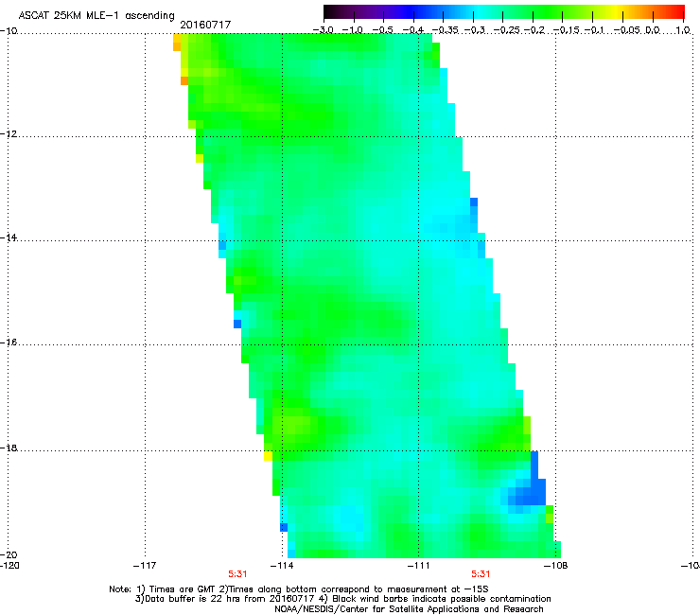Click the color scale label -1.0
The width and height of the screenshot is (700, 615).
pyautogui.click(x=353, y=30)
